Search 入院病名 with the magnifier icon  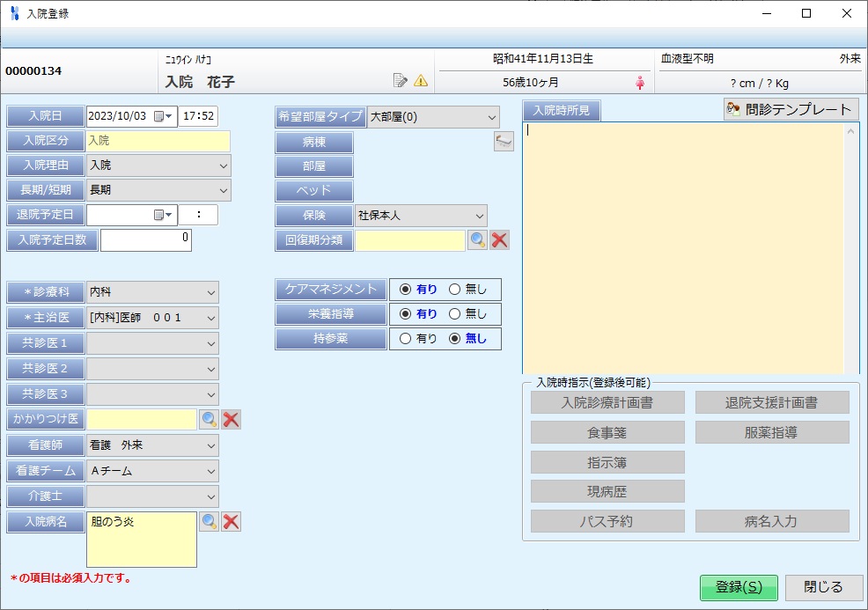click(x=209, y=522)
